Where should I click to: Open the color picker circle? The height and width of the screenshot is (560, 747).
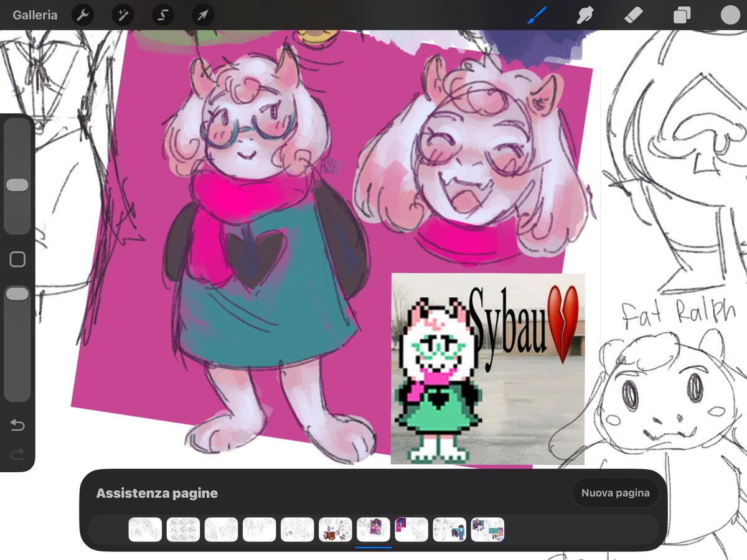coord(730,15)
